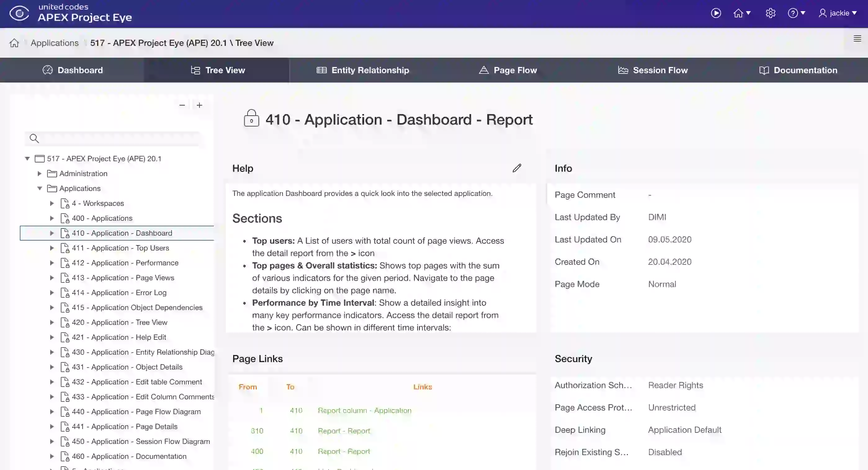Select 431 - Application - Object Details

pyautogui.click(x=127, y=367)
